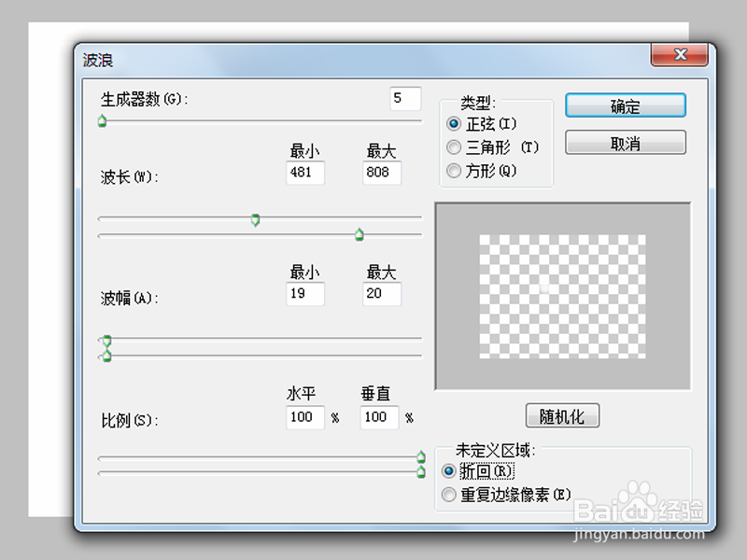Click the 比例 horizontal slider handle
747x560 pixels.
click(421, 457)
